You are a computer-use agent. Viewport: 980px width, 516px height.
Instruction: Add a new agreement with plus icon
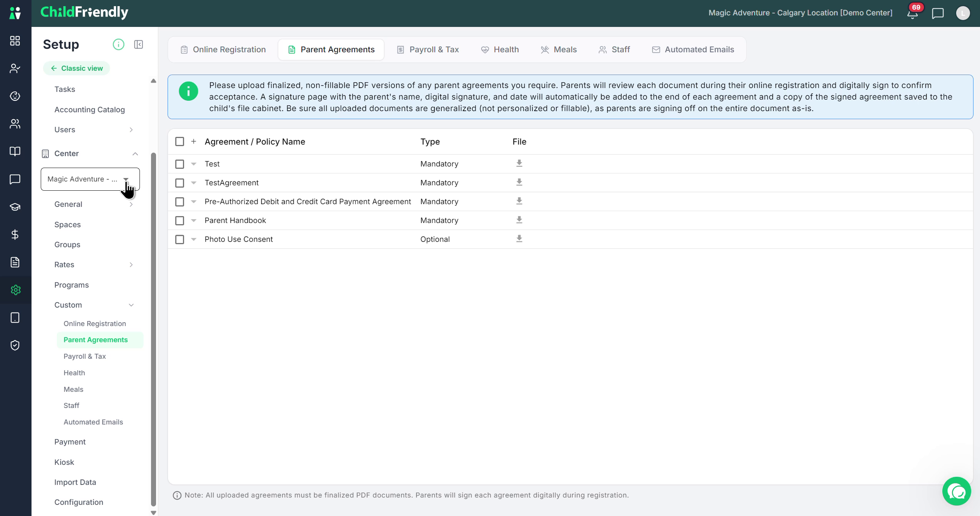click(x=194, y=141)
